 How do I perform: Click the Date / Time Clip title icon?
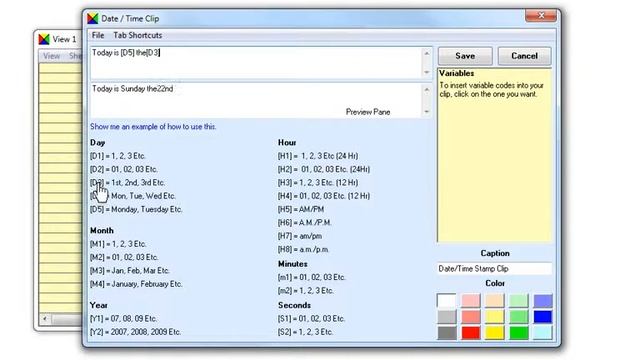[x=93, y=18]
